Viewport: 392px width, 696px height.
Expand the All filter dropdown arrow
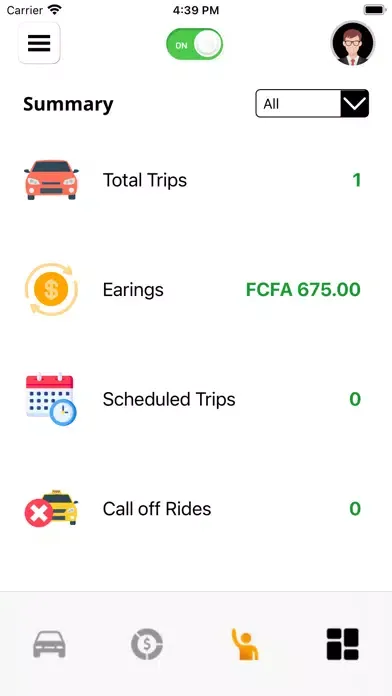355,103
